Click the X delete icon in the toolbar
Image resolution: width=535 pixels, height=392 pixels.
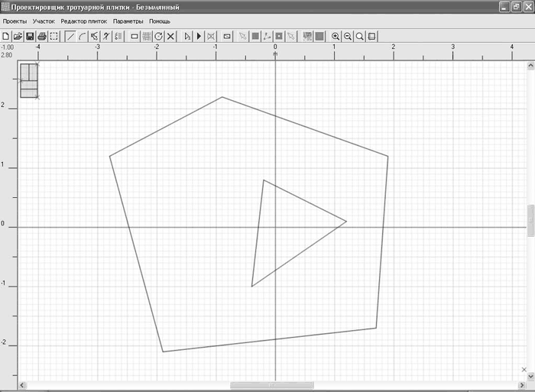(x=170, y=36)
